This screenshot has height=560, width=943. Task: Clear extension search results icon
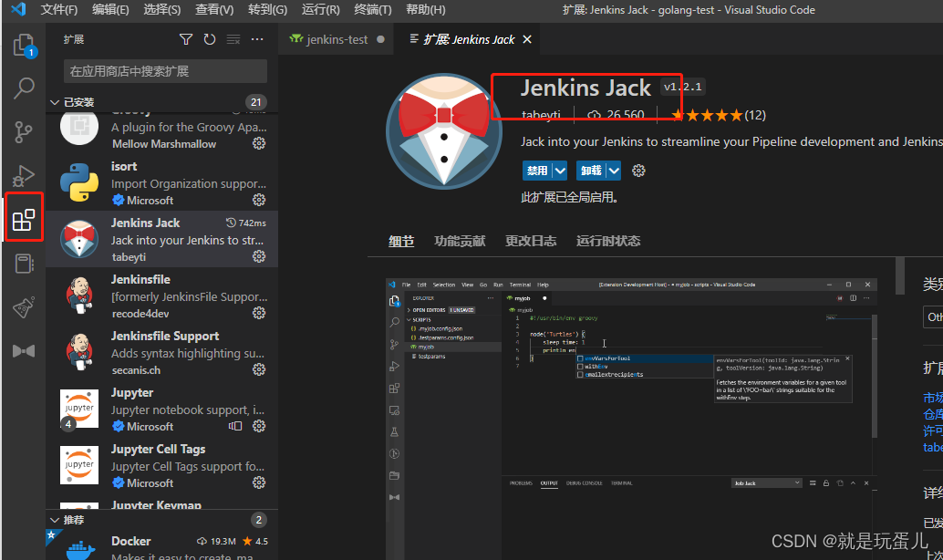click(233, 40)
